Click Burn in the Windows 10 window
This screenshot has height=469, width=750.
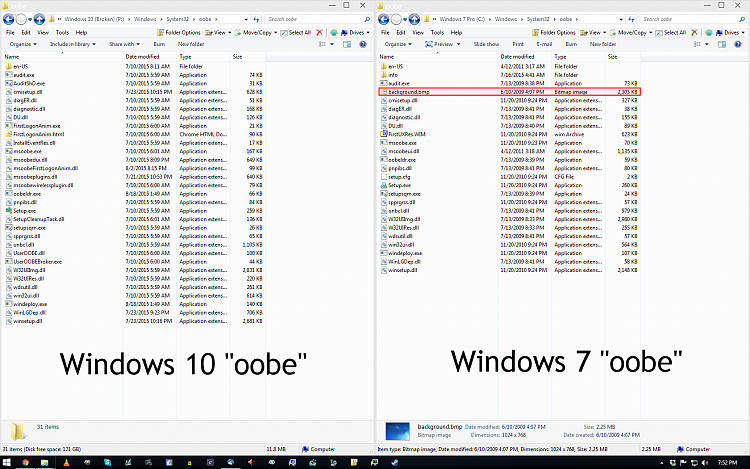click(159, 44)
